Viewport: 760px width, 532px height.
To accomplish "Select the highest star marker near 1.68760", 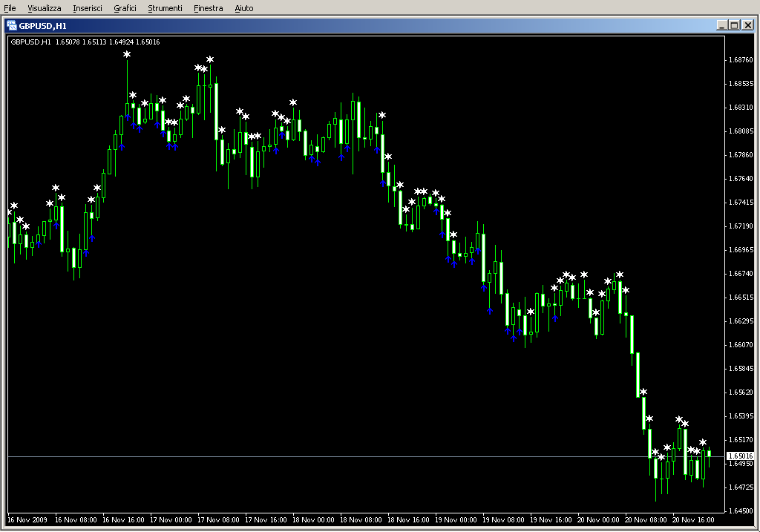I will point(127,54).
